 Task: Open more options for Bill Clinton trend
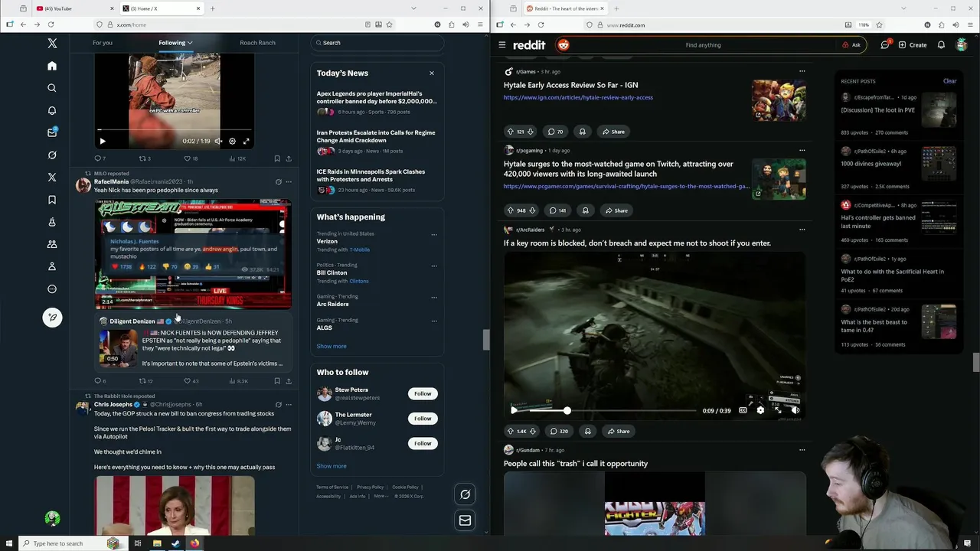tap(434, 266)
